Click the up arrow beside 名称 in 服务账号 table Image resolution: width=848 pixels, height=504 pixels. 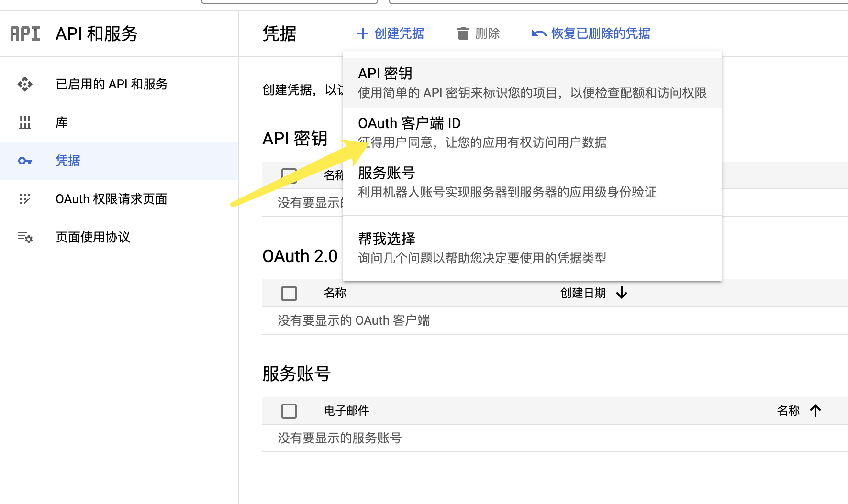tap(815, 410)
